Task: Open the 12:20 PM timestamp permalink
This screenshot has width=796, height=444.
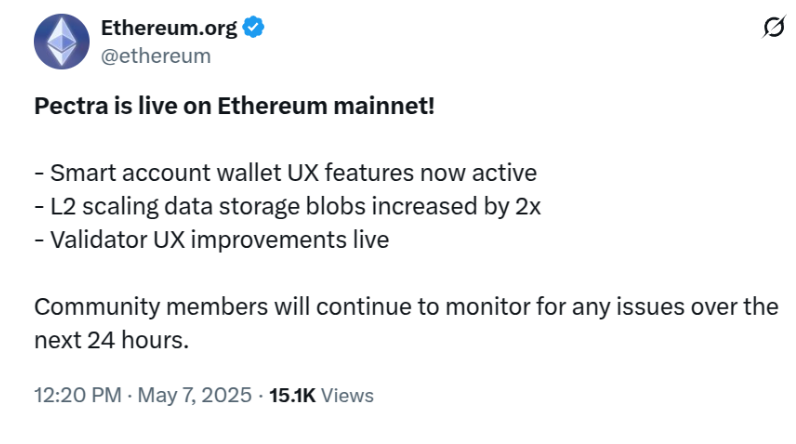Action: click(78, 395)
